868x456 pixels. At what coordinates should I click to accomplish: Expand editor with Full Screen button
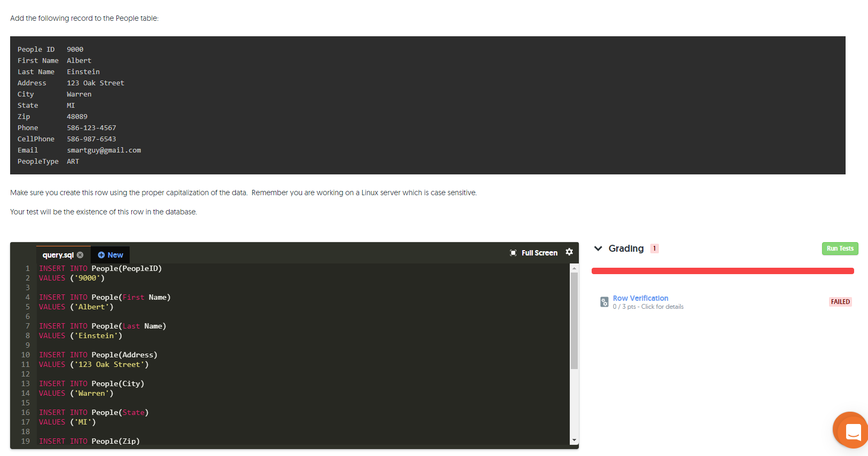[534, 253]
